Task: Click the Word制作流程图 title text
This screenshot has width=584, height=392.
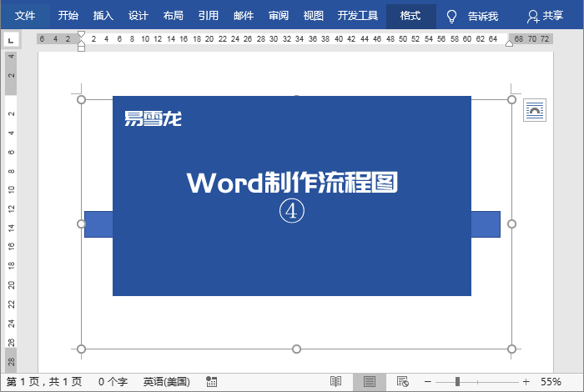Action: point(292,183)
